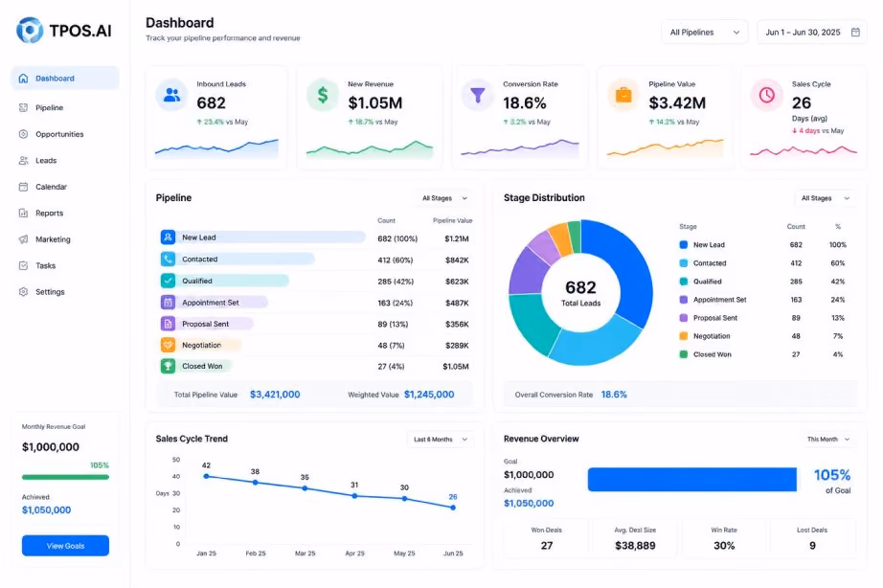The height and width of the screenshot is (588, 883).
Task: Open the Dashboard sidebar item
Action: click(65, 79)
